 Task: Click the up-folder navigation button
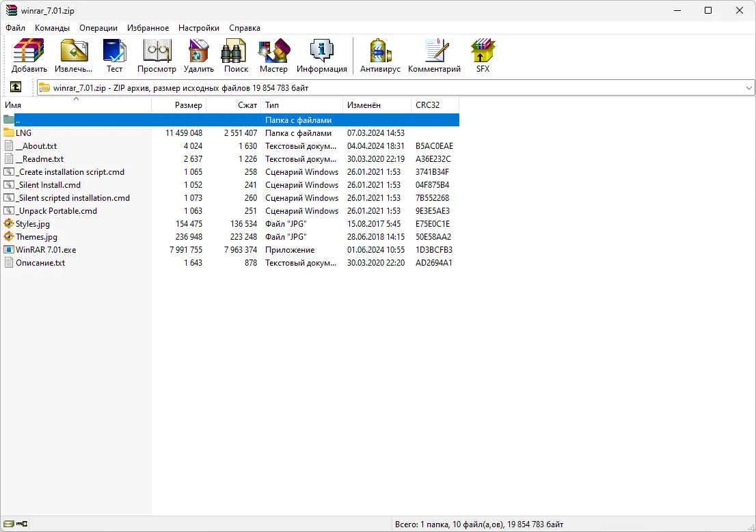15,87
